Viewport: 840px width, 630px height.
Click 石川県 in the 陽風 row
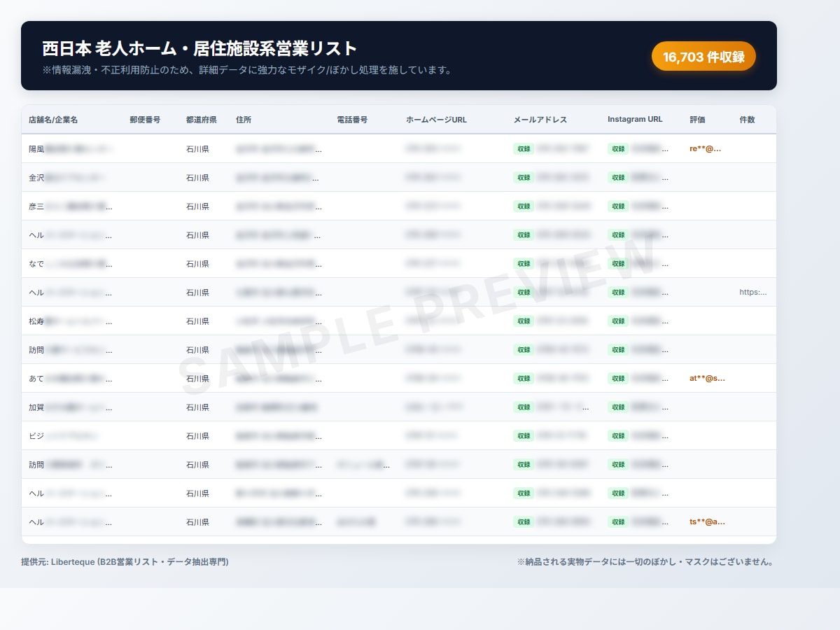pyautogui.click(x=197, y=149)
